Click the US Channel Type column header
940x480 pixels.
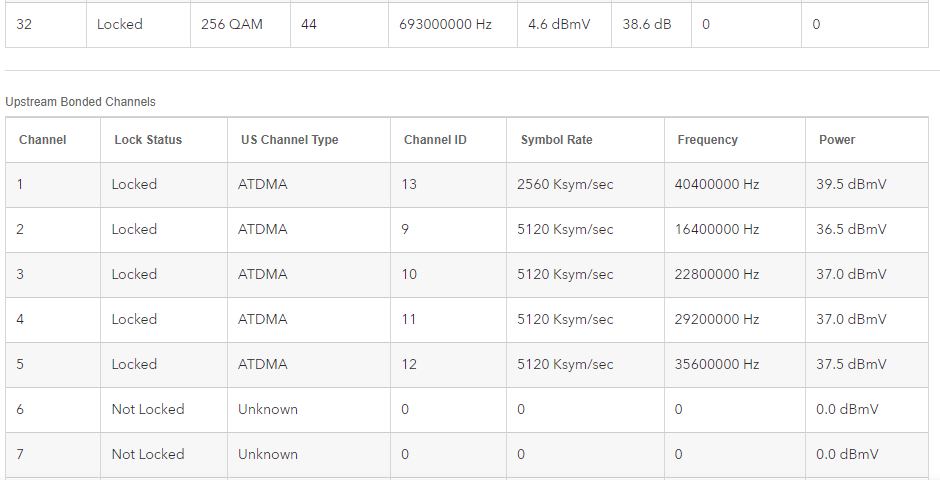288,140
